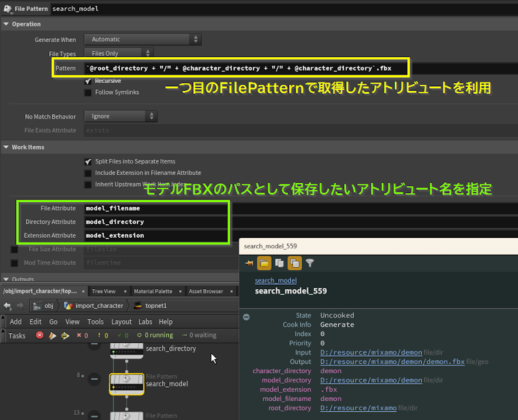
Task: Collapse the Work Items section
Action: (6, 147)
